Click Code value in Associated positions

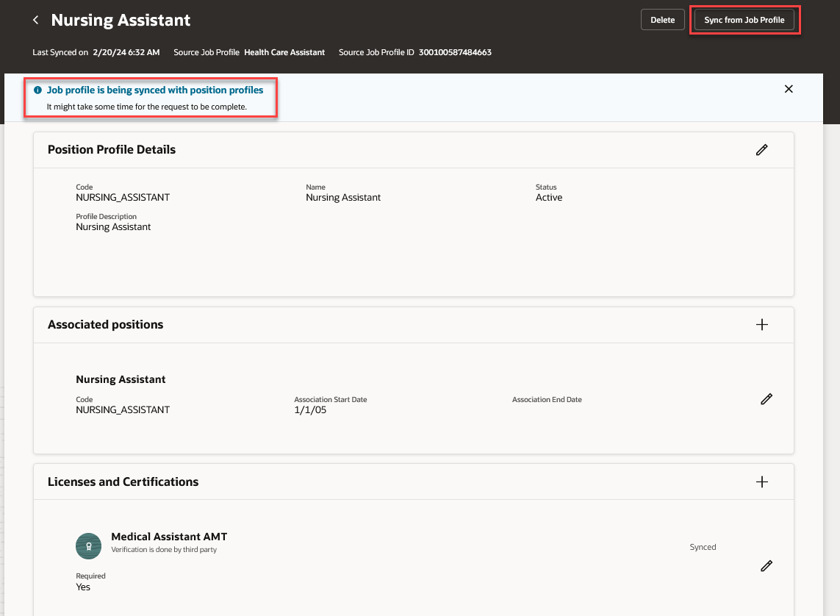click(x=123, y=409)
